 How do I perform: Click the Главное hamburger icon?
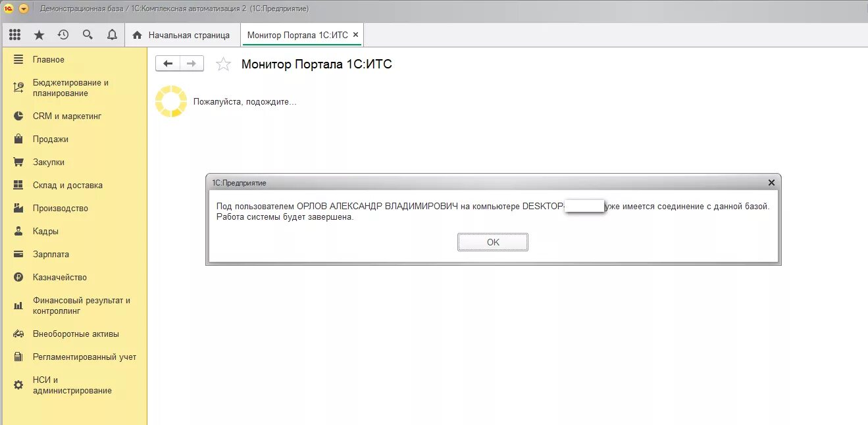(x=18, y=59)
